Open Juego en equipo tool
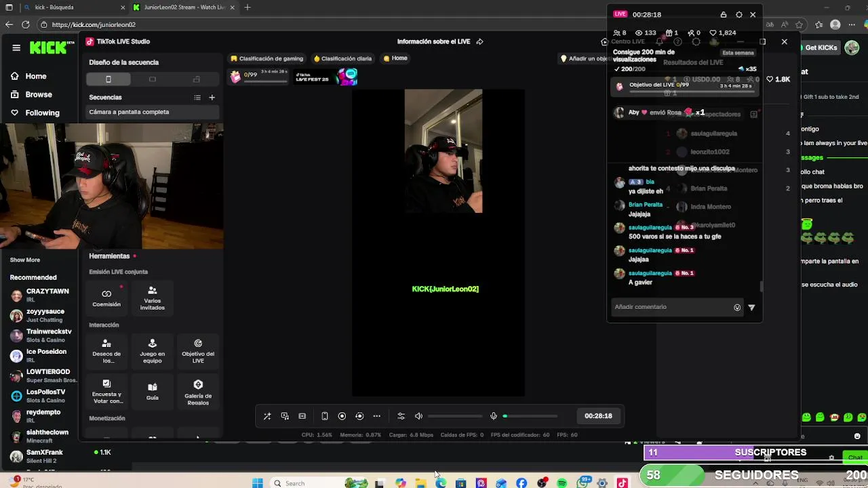This screenshot has width=868, height=488. [152, 351]
